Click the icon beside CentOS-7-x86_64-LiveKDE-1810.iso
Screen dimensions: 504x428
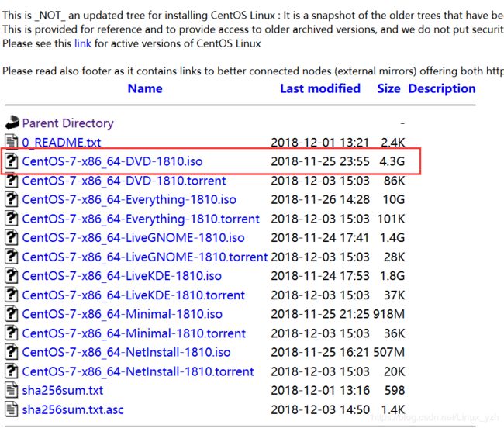coord(12,276)
